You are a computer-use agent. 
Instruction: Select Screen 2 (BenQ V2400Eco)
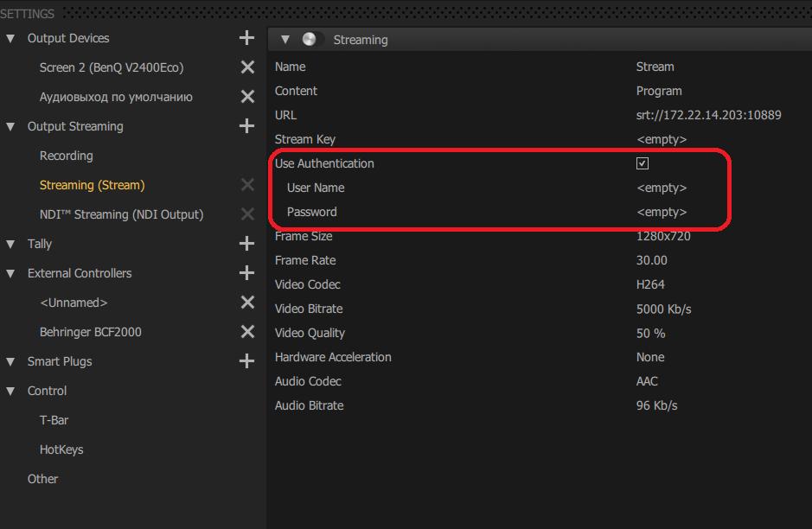point(112,67)
